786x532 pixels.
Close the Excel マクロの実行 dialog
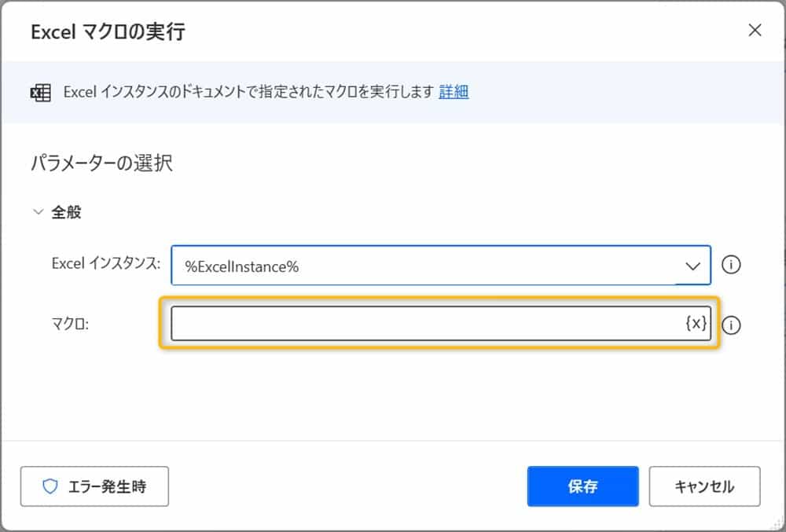click(755, 31)
